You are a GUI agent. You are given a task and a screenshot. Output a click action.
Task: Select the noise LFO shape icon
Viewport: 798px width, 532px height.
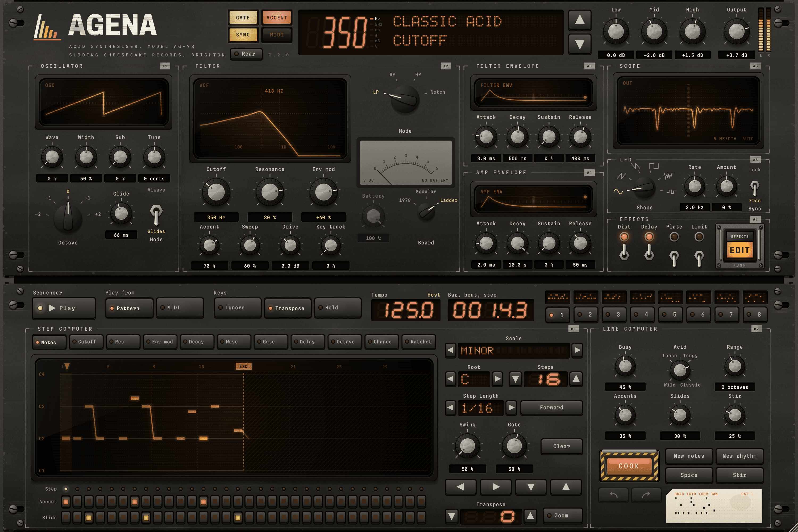(668, 176)
